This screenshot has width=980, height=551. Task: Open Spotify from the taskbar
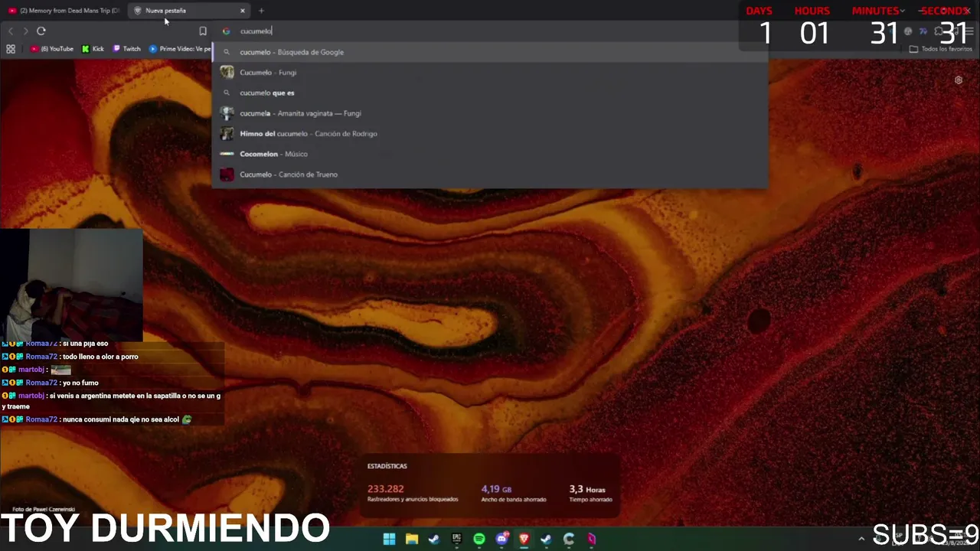pos(479,539)
